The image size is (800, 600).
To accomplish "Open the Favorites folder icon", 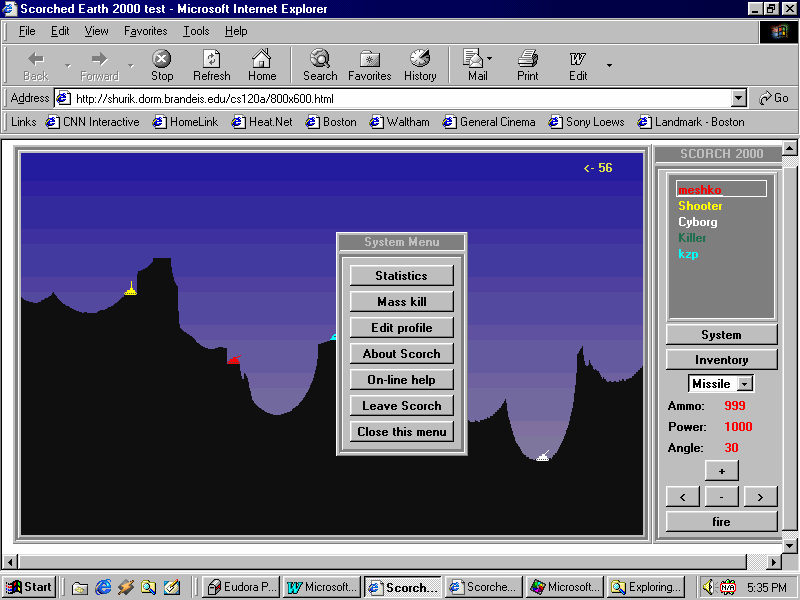I will point(370,60).
